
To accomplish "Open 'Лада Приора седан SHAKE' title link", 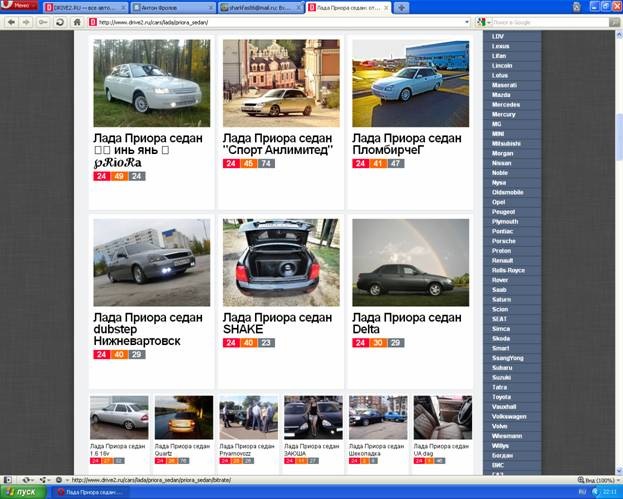I will click(277, 323).
